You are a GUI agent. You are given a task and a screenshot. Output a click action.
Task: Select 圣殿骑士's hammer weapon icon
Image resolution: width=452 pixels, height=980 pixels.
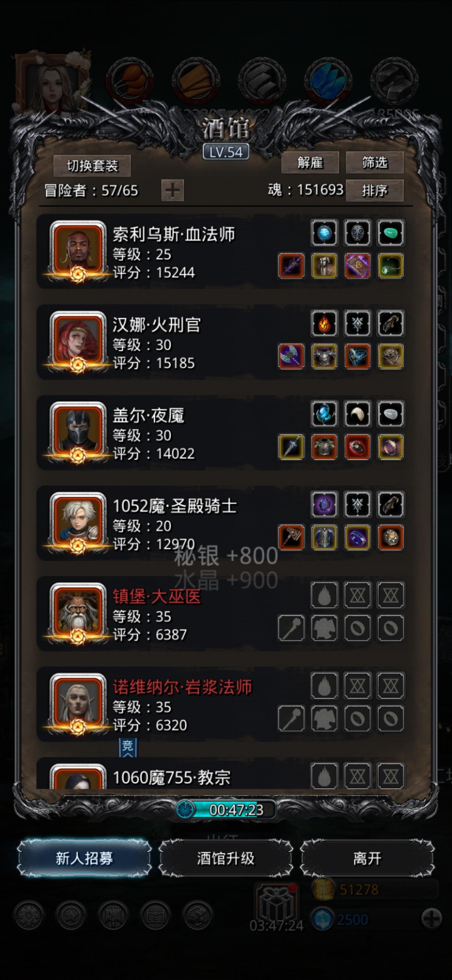[x=291, y=537]
